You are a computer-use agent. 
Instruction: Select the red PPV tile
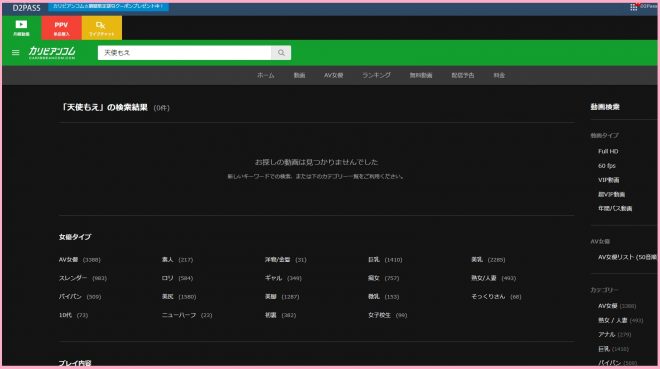(61, 28)
